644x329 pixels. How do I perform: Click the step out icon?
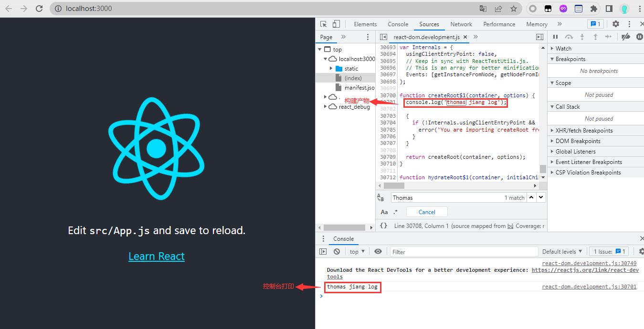point(595,37)
